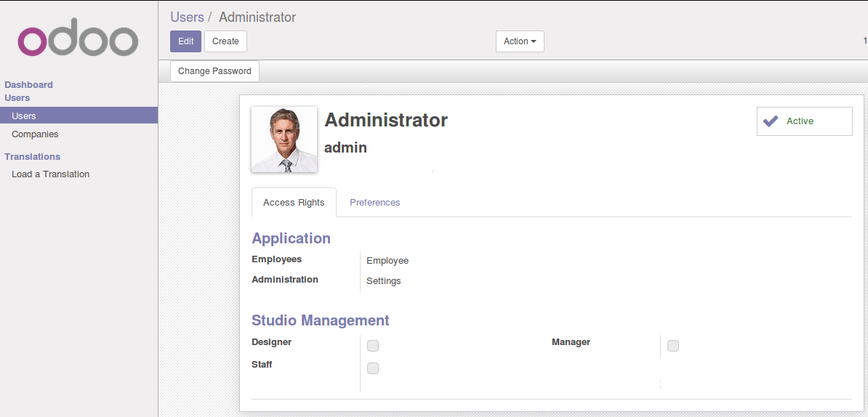868x417 pixels.
Task: Toggle the Staff checkbox
Action: click(x=373, y=368)
